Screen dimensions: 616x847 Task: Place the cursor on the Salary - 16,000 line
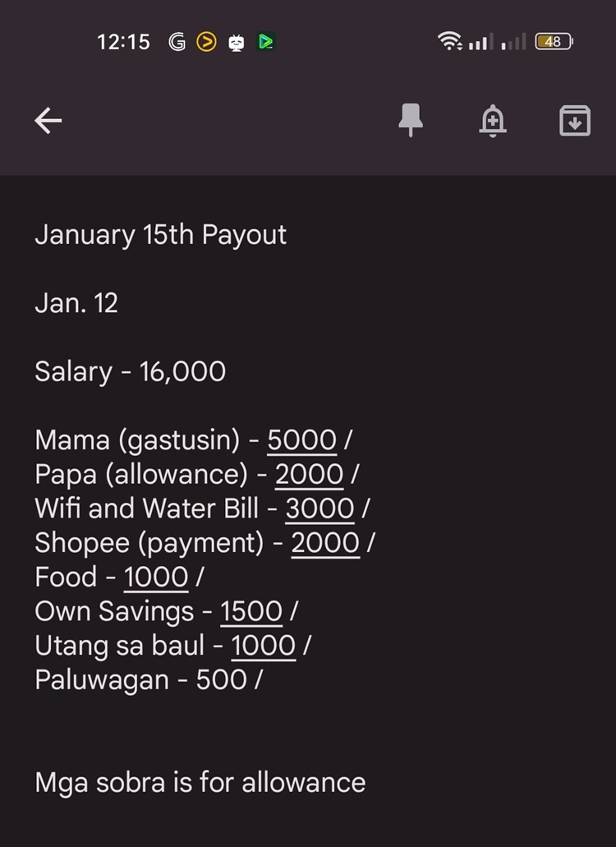[x=130, y=371]
